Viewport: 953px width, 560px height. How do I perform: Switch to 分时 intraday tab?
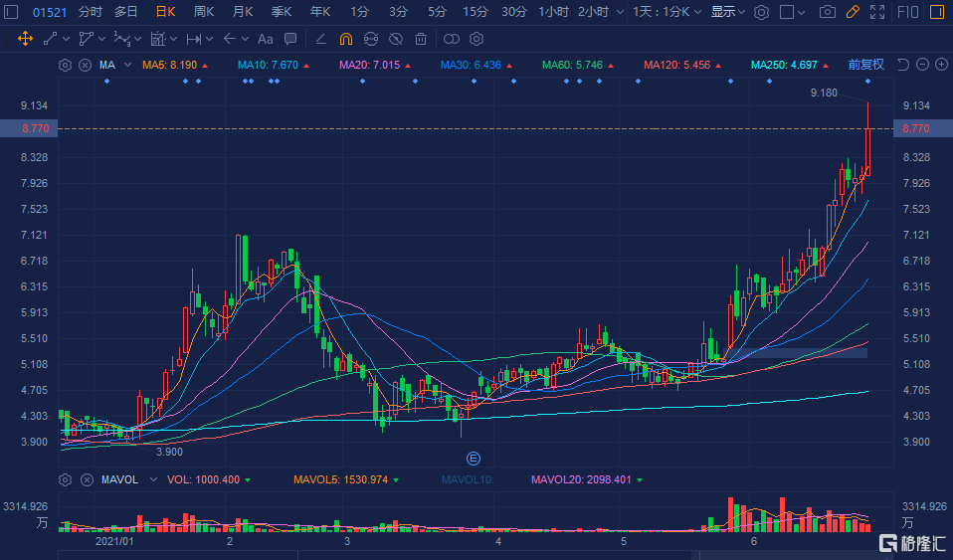click(90, 12)
